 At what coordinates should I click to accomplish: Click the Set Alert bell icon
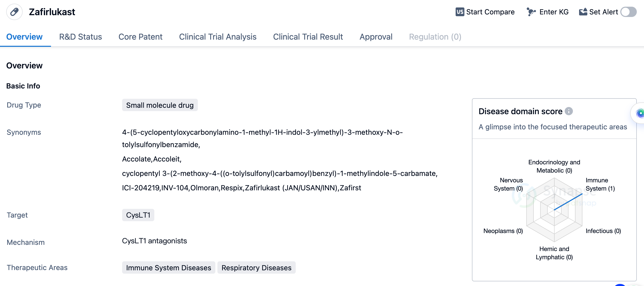(583, 12)
